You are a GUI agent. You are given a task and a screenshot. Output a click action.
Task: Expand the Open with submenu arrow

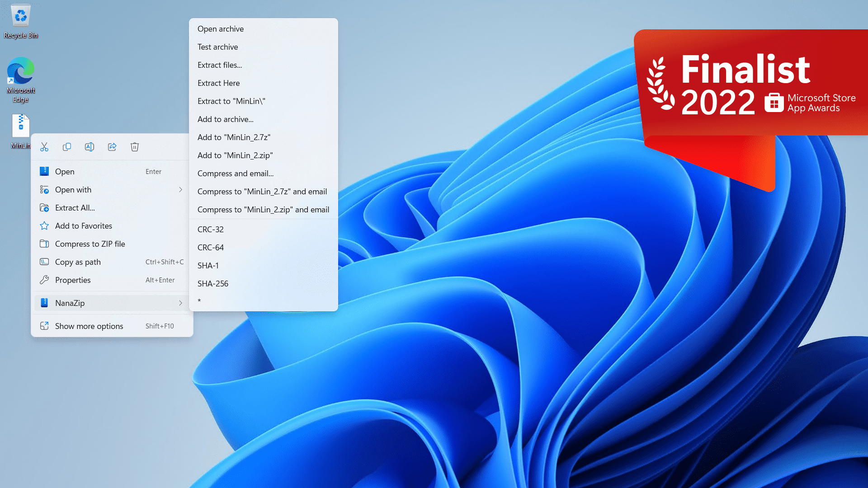click(181, 189)
